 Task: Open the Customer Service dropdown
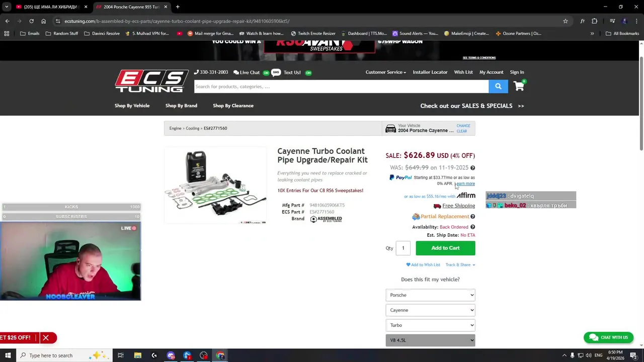[x=386, y=72]
